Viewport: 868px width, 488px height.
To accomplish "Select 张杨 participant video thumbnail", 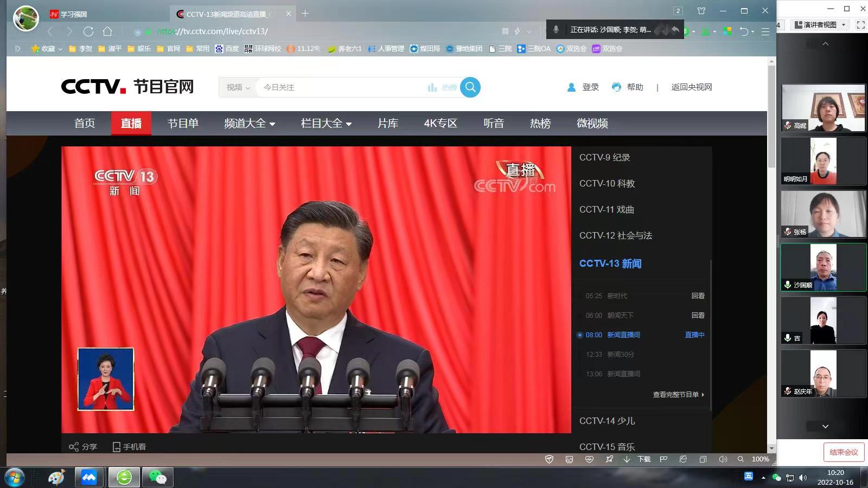I will tap(823, 214).
